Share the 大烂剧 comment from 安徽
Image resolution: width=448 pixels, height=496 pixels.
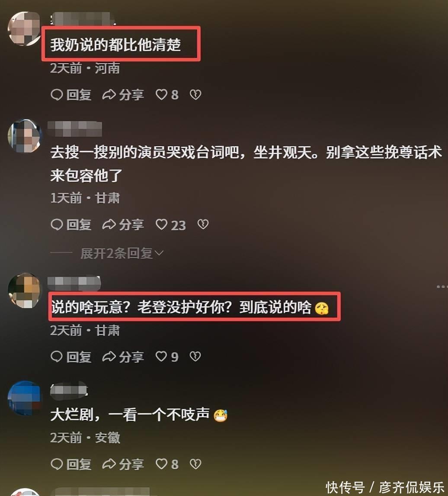point(123,464)
